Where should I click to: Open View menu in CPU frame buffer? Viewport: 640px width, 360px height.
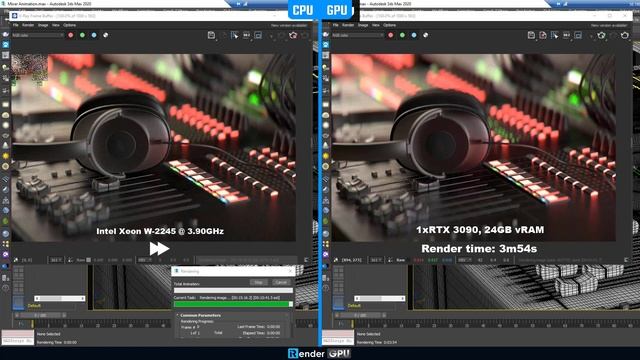(56, 25)
